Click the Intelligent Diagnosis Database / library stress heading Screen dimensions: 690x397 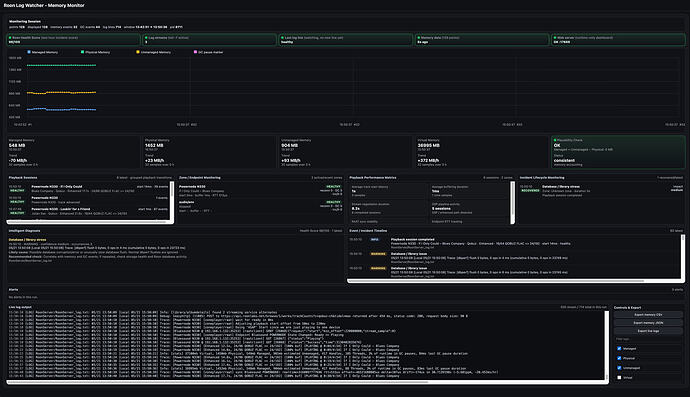click(x=27, y=240)
